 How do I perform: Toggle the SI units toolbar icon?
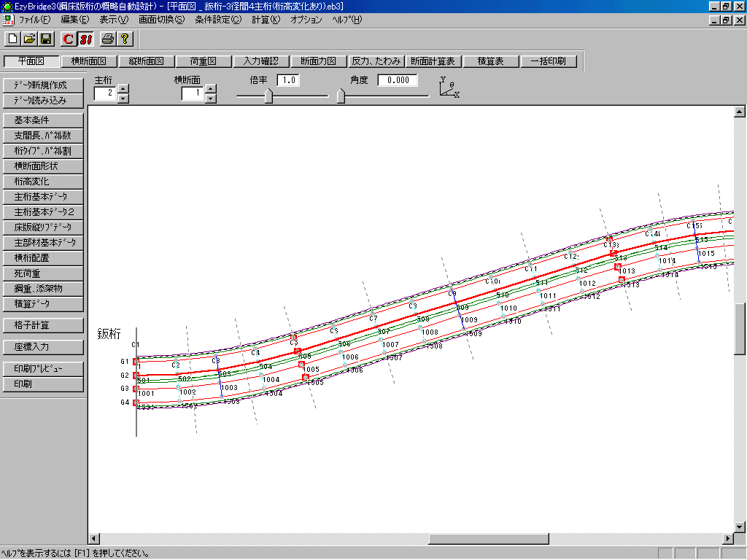[x=86, y=39]
